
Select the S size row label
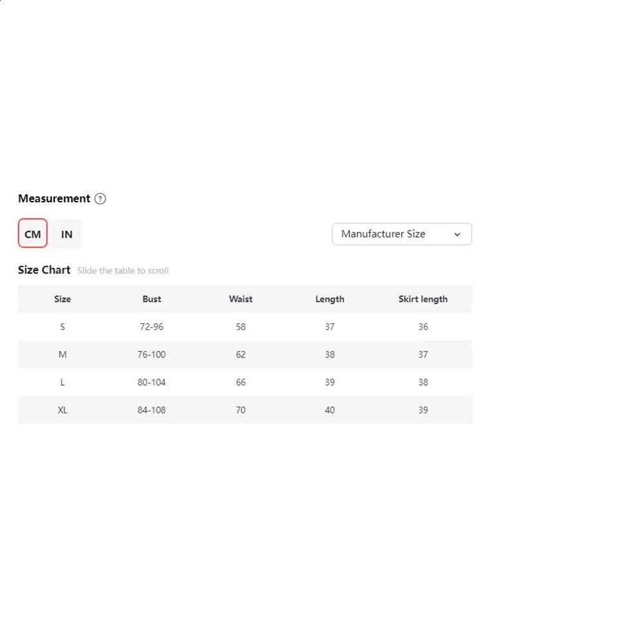[62, 327]
